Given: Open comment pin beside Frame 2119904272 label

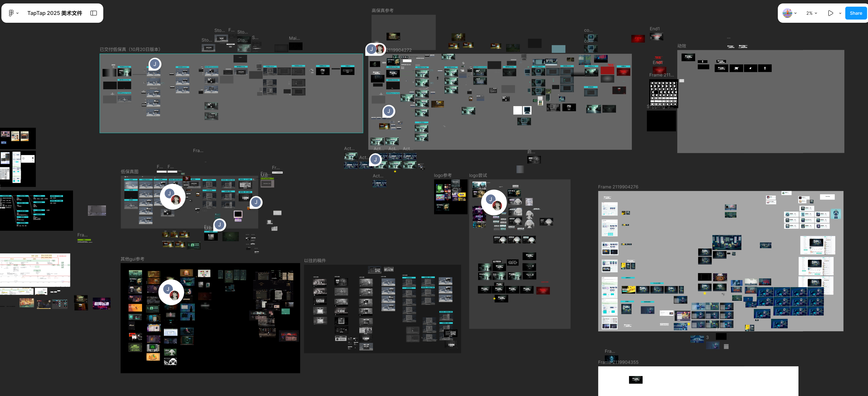Looking at the screenshot, I should point(375,49).
